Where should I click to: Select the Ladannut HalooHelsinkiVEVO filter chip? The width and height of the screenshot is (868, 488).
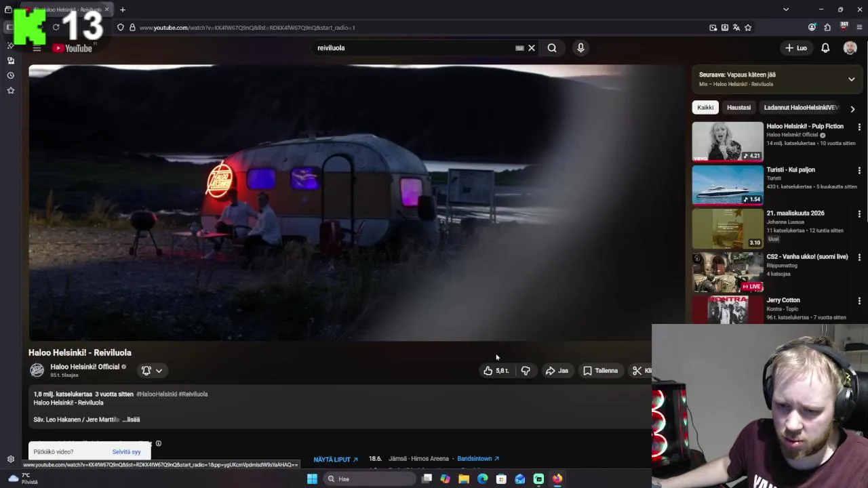(801, 107)
